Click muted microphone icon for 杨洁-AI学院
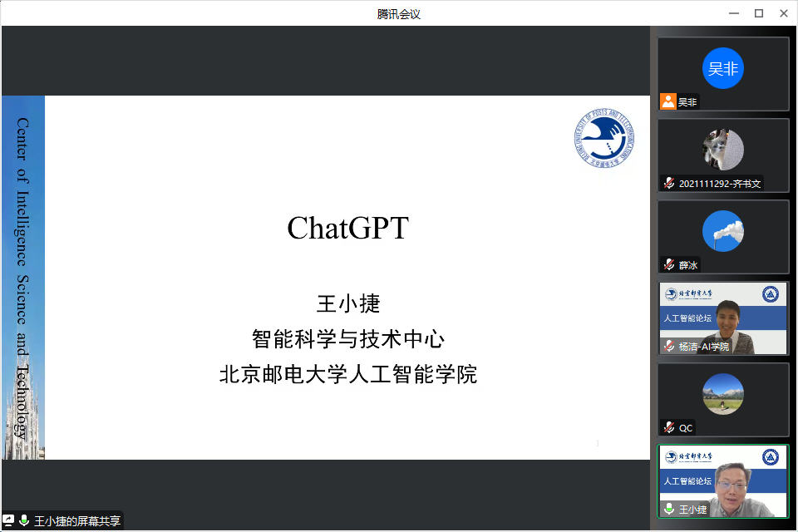Screen dimensions: 798x532 pyautogui.click(x=669, y=346)
